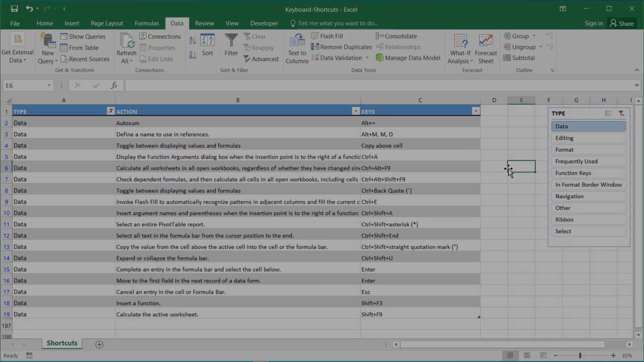Select Ribbon in the TYPE slicer

click(x=589, y=220)
